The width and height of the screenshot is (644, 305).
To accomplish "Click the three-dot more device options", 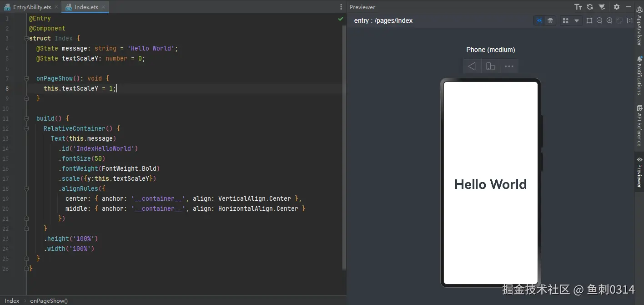I will [509, 66].
